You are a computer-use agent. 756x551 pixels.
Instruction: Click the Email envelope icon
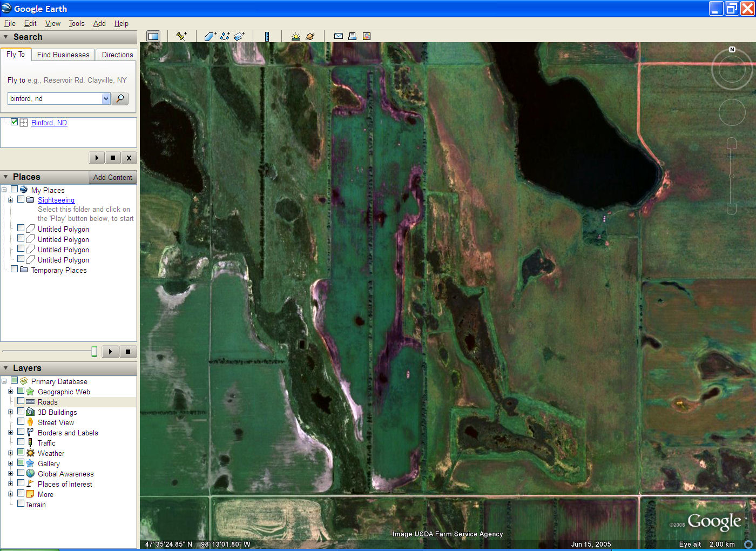point(339,36)
